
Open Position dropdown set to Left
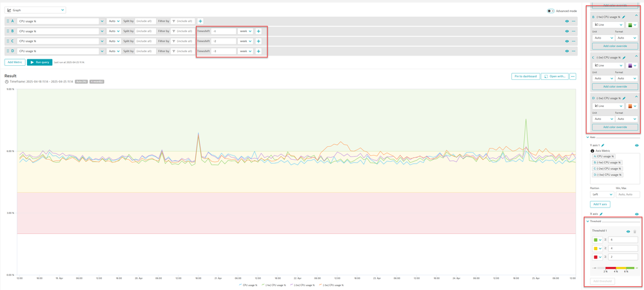(x=601, y=194)
